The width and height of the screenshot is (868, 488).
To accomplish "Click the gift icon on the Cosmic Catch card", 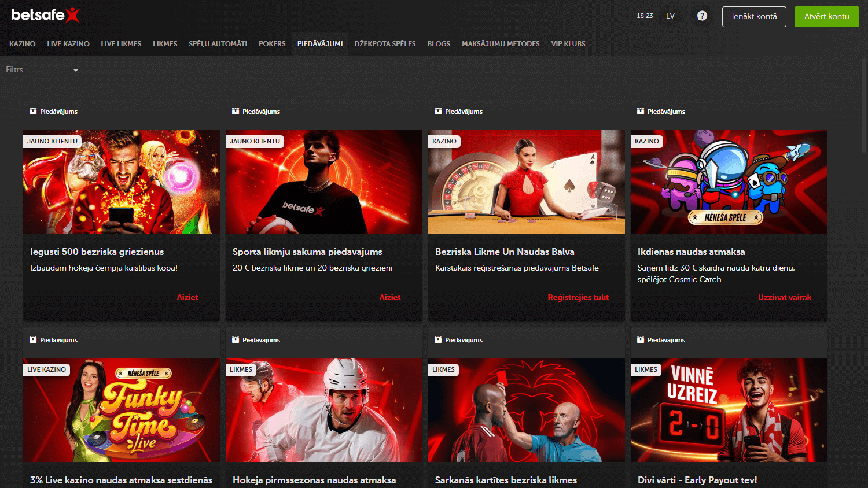I will [639, 111].
